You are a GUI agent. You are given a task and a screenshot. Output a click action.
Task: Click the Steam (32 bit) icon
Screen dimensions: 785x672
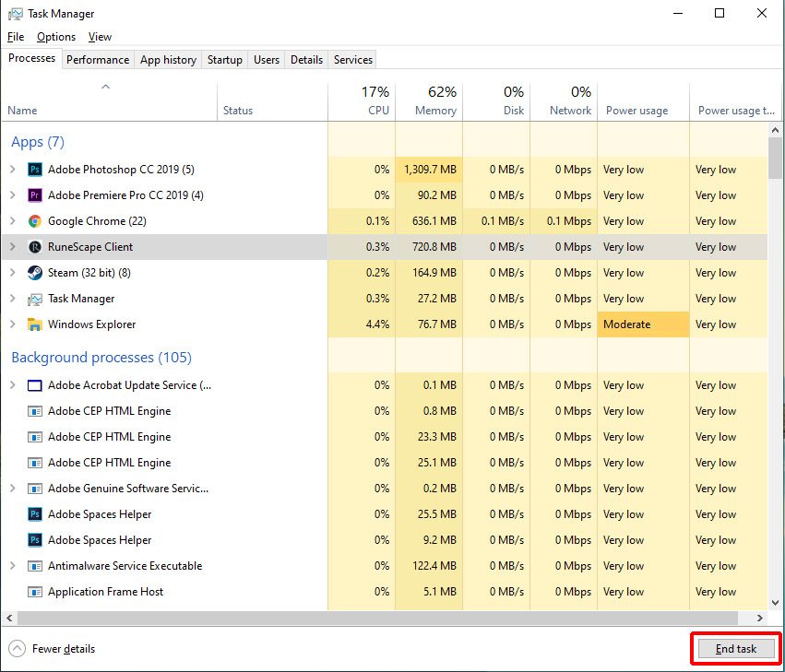pyautogui.click(x=34, y=273)
